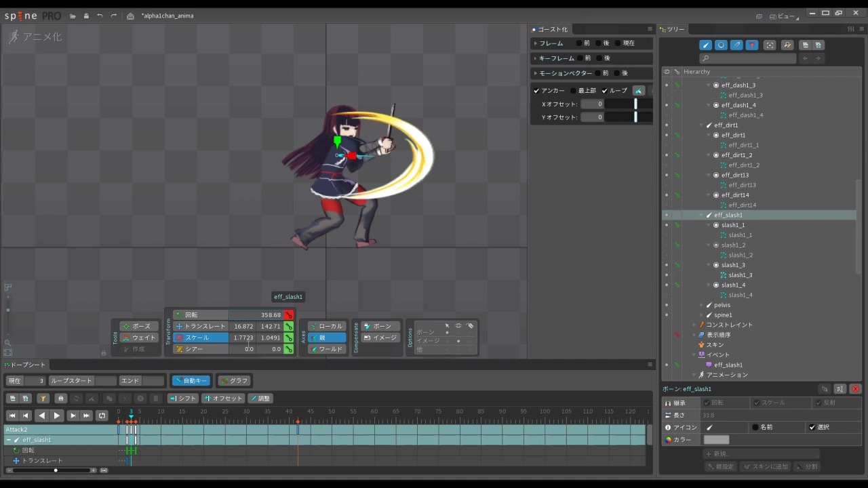Toggle アンカー checkbox
Screen dimensions: 868x488
(x=536, y=91)
